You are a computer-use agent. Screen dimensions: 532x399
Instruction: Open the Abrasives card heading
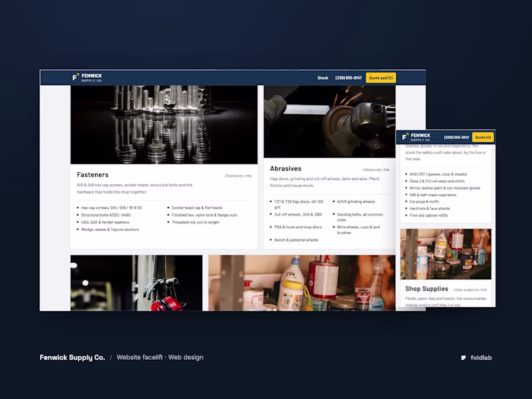[x=286, y=169]
